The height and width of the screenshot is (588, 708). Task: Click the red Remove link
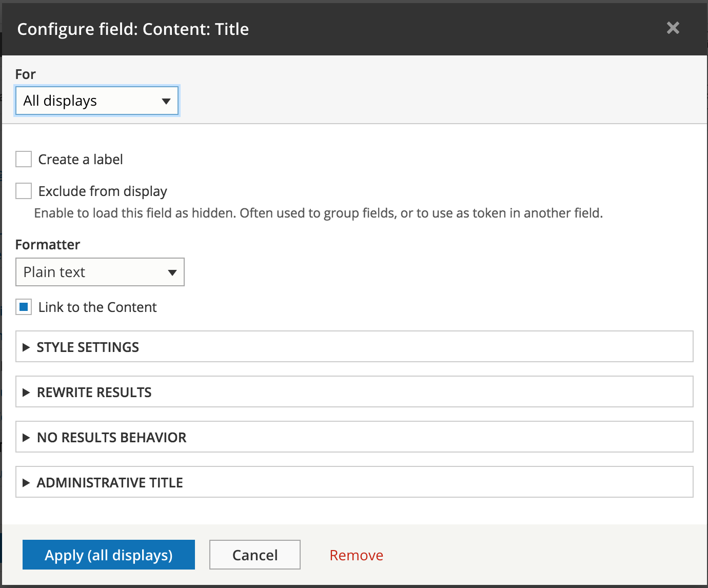[x=356, y=555]
